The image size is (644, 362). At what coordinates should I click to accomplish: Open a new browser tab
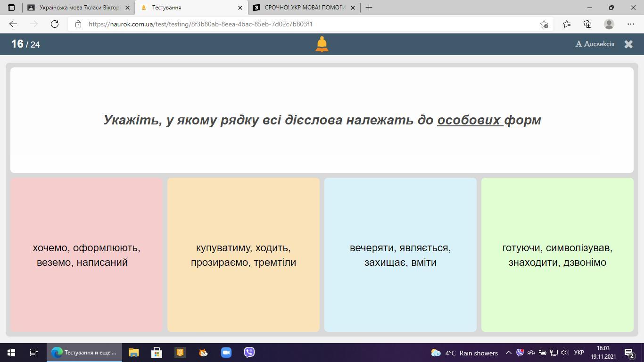tap(369, 8)
